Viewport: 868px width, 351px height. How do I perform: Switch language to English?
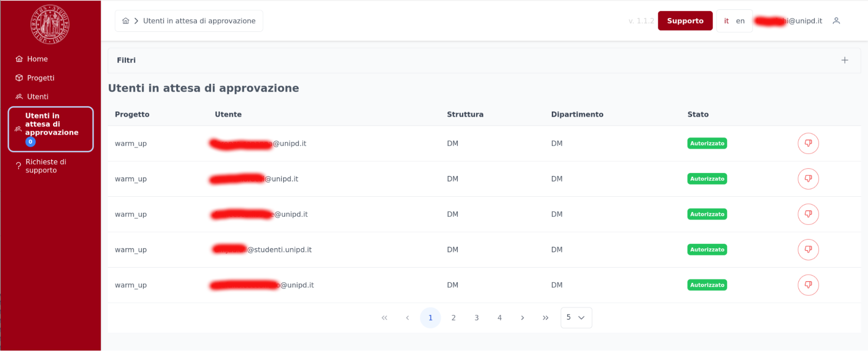pyautogui.click(x=740, y=21)
